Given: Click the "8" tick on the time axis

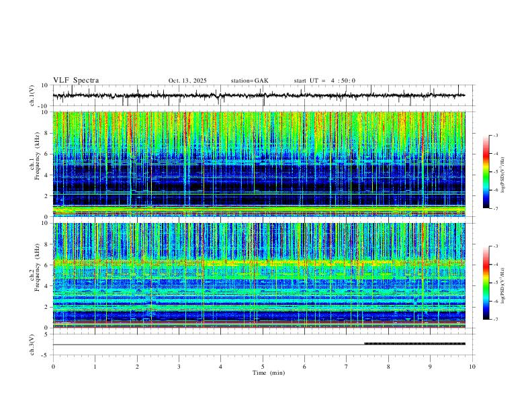Looking at the screenshot, I should point(388,367).
